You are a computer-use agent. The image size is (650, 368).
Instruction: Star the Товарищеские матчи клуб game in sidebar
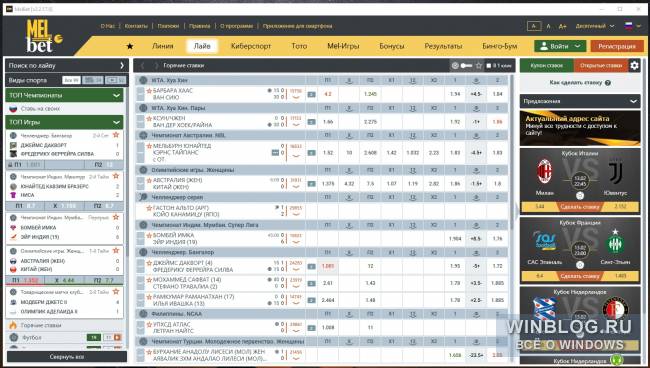[x=116, y=292]
